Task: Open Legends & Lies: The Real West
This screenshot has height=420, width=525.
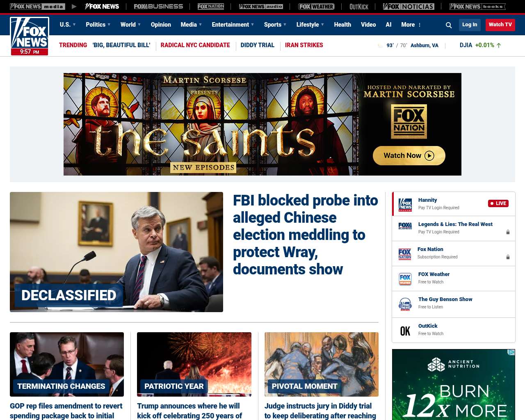Action: (454, 228)
